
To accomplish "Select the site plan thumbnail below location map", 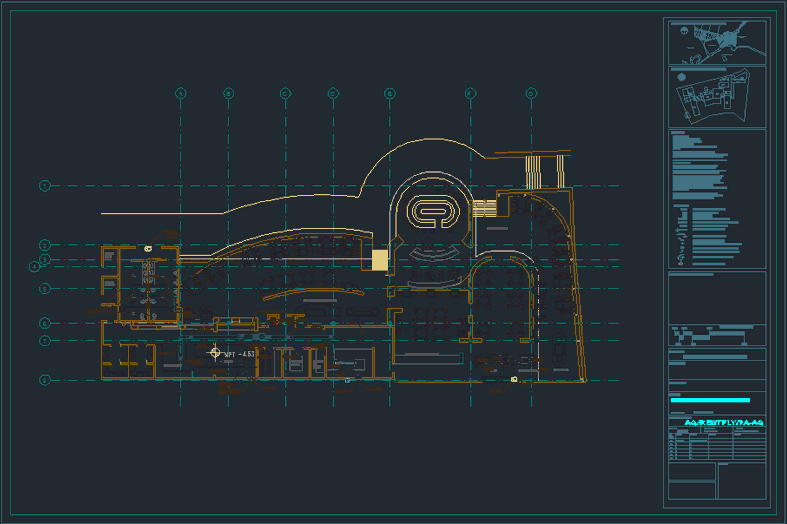I will coord(716,96).
